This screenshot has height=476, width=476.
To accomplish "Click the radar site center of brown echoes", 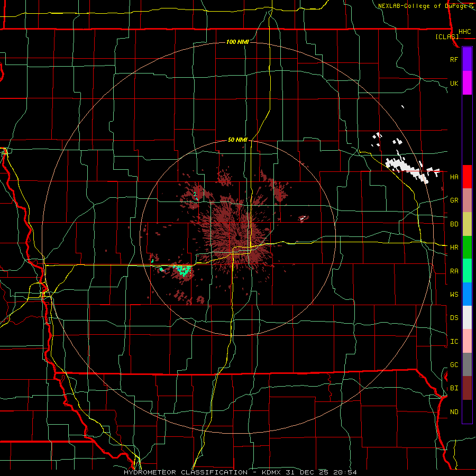I will pyautogui.click(x=238, y=237).
